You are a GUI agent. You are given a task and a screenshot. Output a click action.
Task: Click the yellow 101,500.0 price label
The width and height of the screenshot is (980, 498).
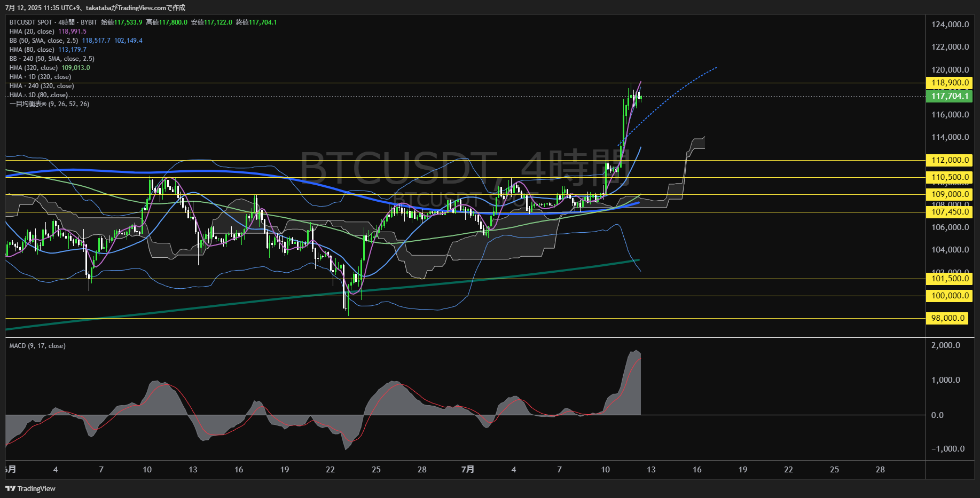click(x=949, y=279)
